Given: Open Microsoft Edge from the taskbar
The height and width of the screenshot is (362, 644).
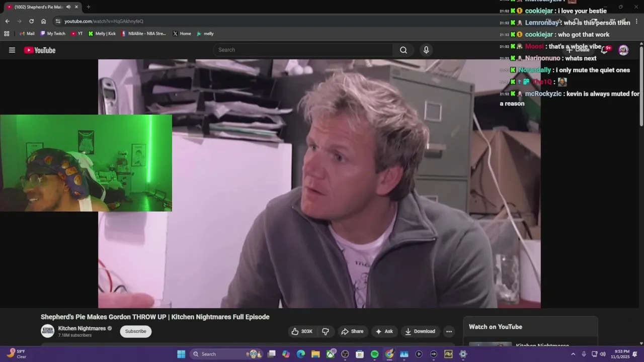Looking at the screenshot, I should (301, 354).
